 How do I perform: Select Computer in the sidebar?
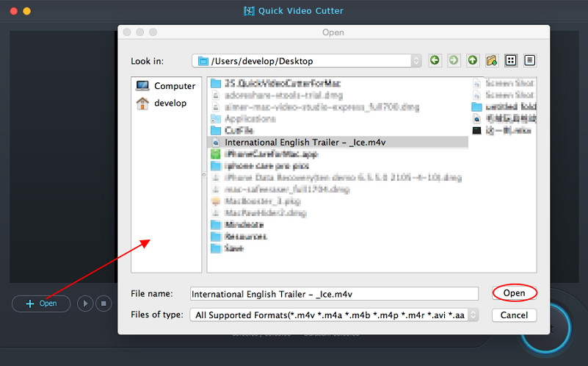[x=165, y=86]
